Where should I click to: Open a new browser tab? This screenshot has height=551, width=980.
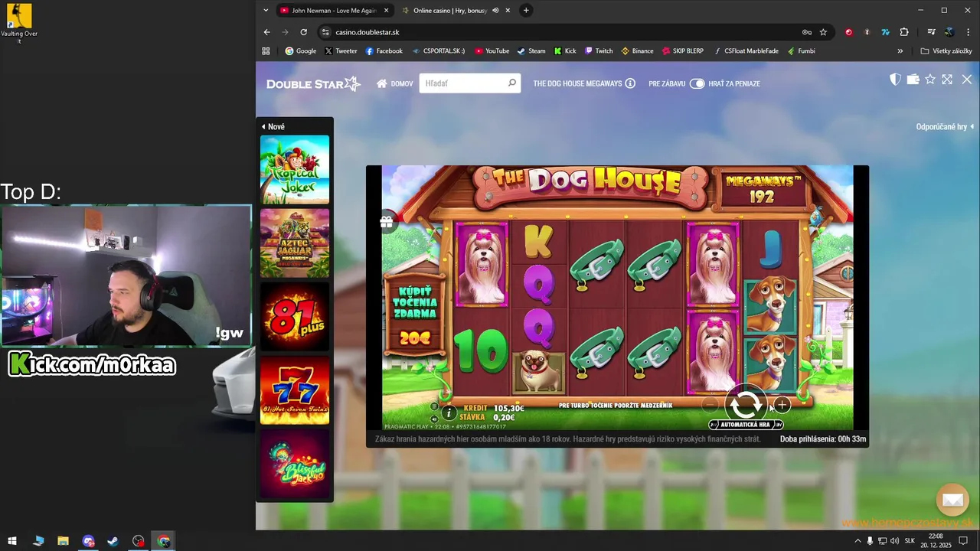pyautogui.click(x=526, y=11)
